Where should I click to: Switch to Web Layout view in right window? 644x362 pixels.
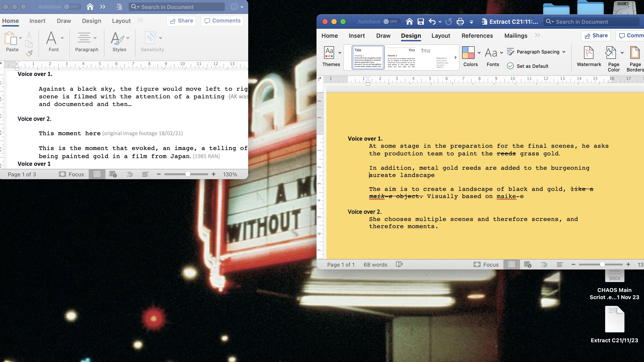point(527,265)
